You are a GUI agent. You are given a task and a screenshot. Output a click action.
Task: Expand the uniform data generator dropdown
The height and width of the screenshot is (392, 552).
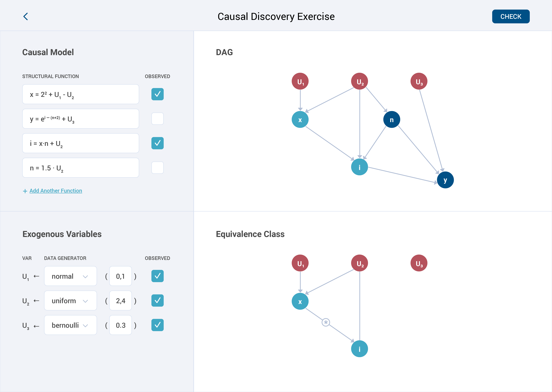tap(70, 301)
